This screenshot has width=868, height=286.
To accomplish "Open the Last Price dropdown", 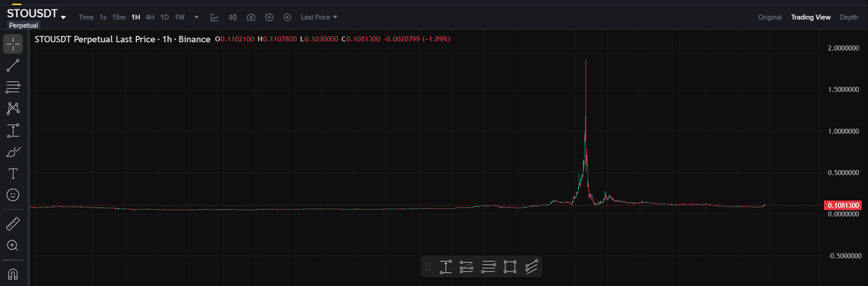I will point(319,17).
